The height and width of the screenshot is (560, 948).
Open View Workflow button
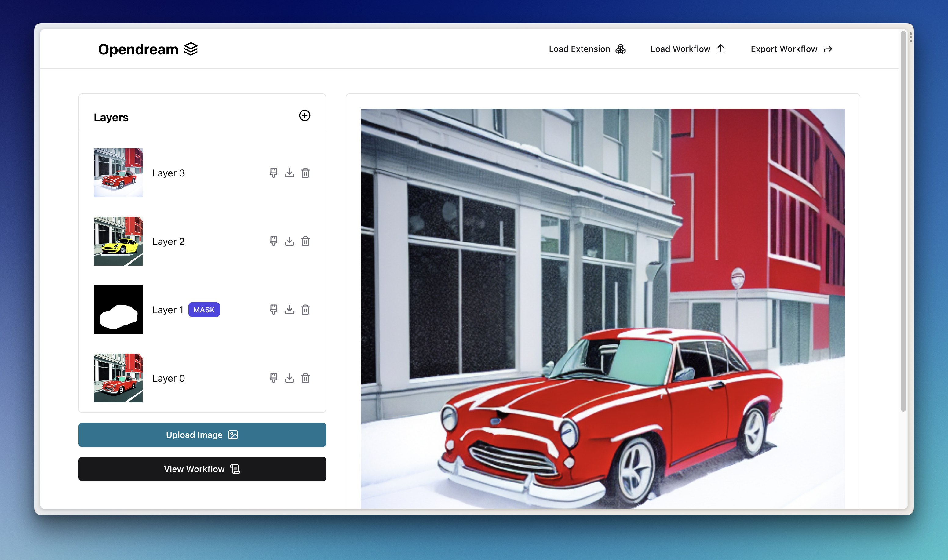[202, 469]
